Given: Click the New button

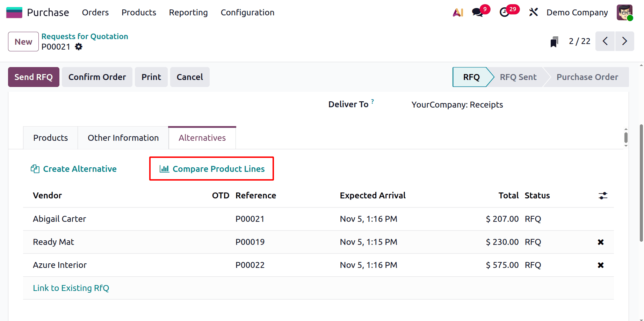Looking at the screenshot, I should click(x=23, y=41).
